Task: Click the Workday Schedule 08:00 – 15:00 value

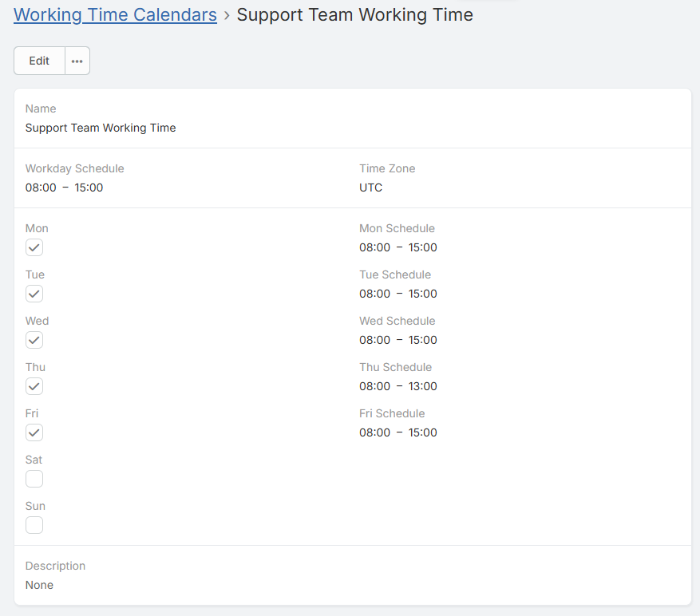Action: click(x=64, y=188)
